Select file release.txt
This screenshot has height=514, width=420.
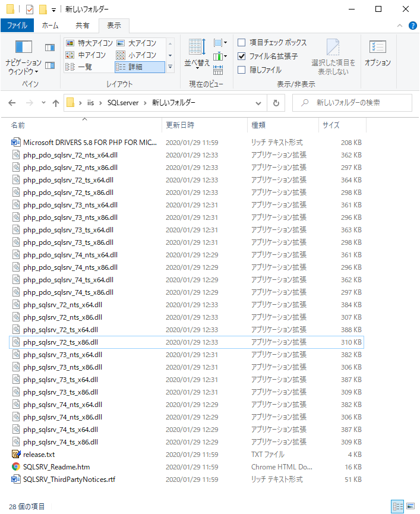tap(187, 455)
